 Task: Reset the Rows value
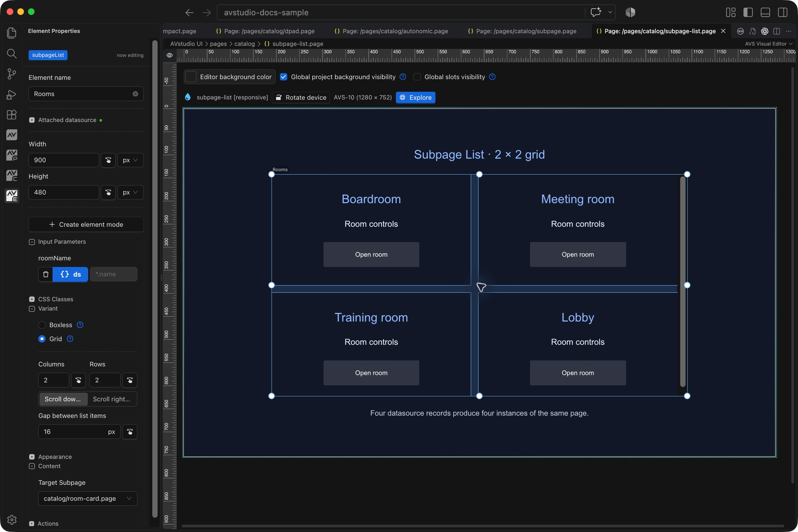coord(130,380)
